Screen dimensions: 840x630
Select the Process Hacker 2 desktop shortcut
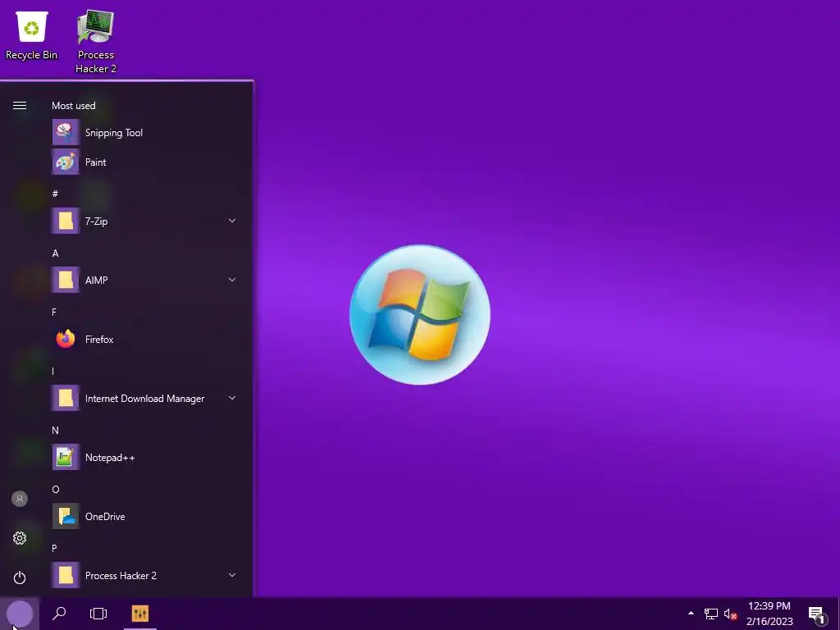click(x=96, y=42)
